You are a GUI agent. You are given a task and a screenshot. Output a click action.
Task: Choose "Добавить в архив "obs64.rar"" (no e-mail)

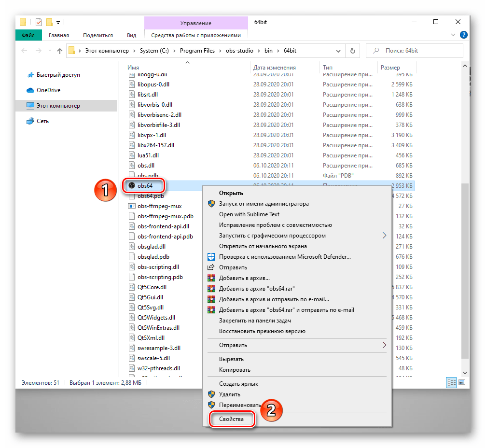point(257,289)
